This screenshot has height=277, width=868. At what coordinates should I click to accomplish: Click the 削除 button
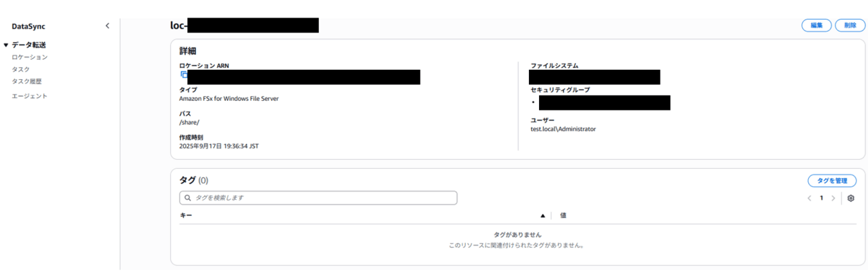tap(850, 26)
